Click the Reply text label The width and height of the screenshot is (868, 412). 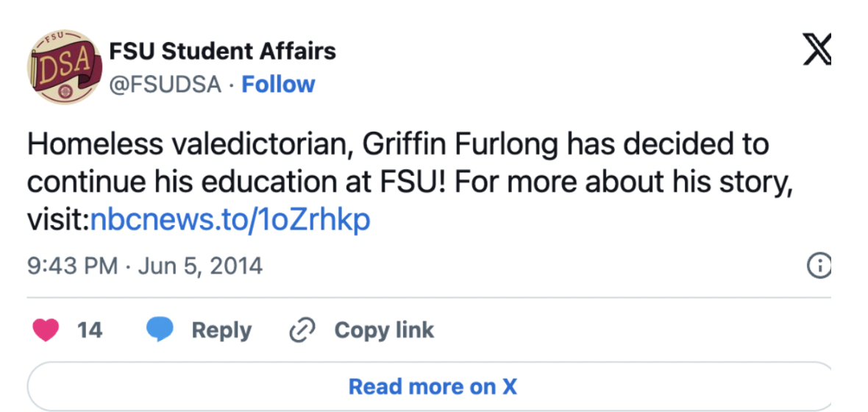[221, 331]
